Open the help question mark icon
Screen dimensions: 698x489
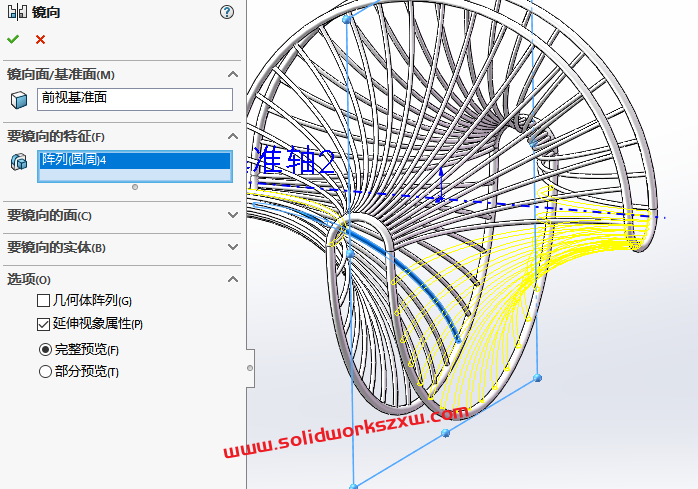coord(227,12)
